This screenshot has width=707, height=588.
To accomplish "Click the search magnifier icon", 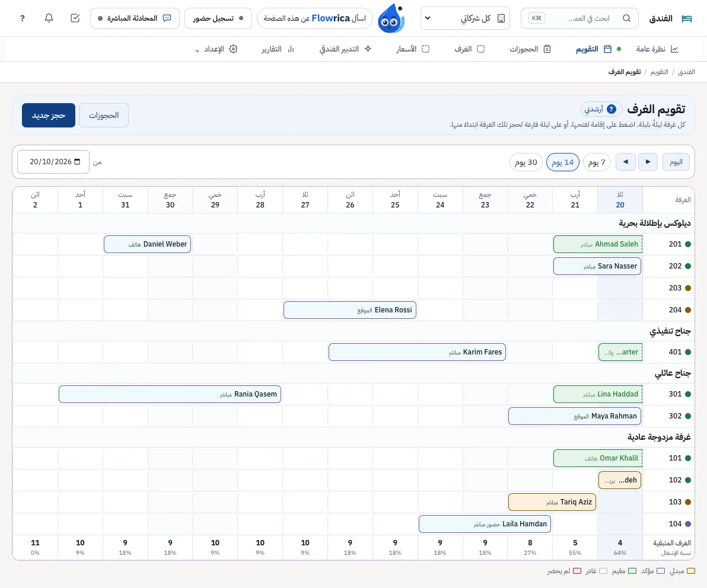I will pyautogui.click(x=627, y=18).
